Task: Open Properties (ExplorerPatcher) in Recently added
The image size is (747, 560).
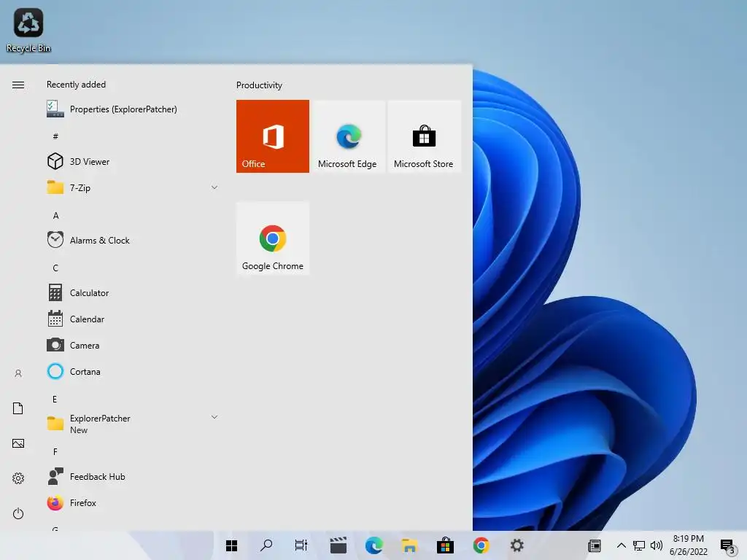Action: tap(133, 109)
